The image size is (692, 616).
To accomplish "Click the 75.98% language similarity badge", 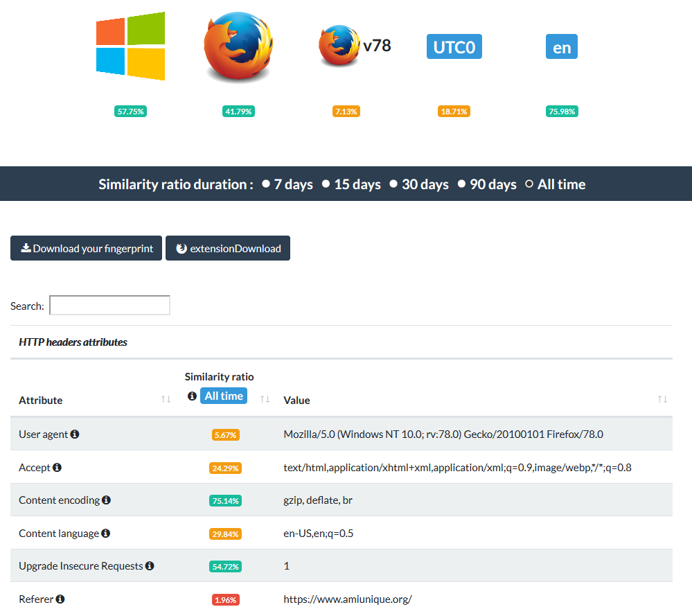I will (x=562, y=112).
